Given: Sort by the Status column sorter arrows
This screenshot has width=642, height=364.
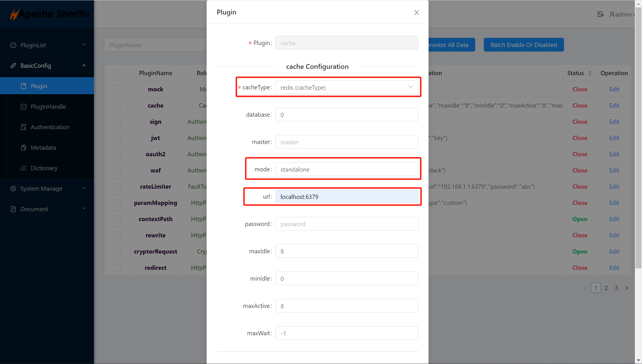Looking at the screenshot, I should (x=590, y=73).
